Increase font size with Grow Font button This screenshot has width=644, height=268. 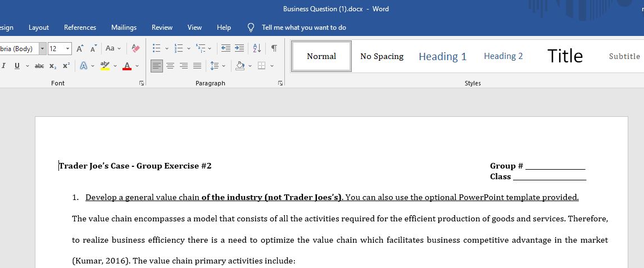(x=80, y=48)
